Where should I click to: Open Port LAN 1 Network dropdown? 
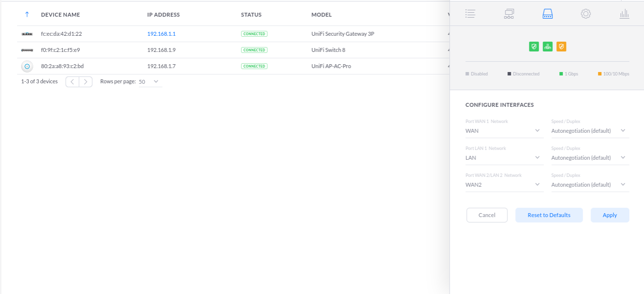(504, 158)
